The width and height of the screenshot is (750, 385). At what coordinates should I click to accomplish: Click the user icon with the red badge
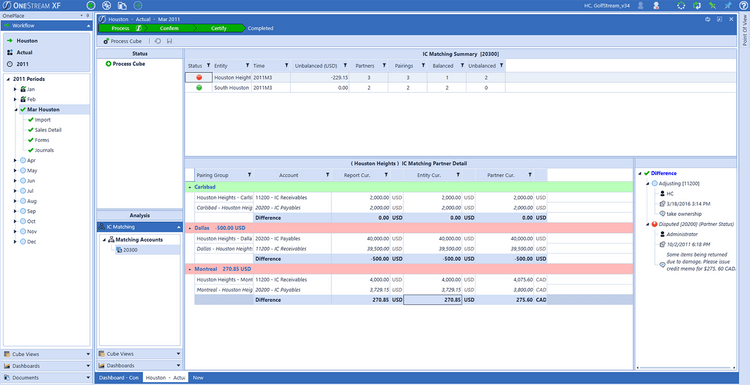[x=656, y=5]
